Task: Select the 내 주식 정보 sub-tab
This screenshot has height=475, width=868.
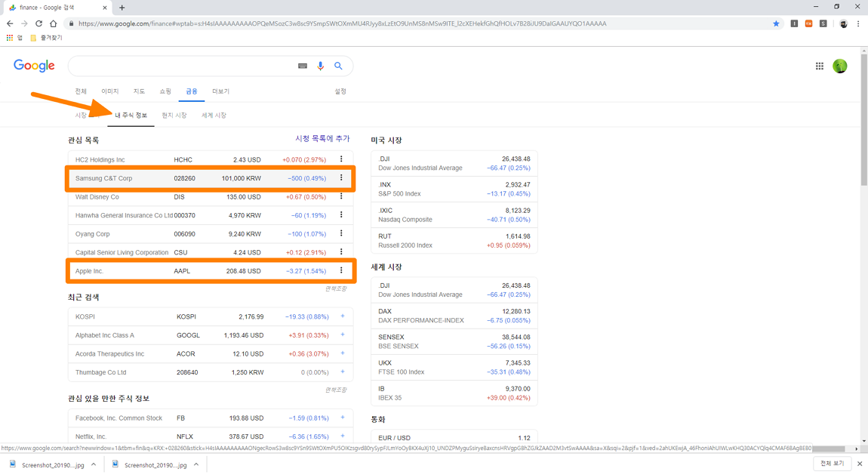Action: click(x=131, y=115)
